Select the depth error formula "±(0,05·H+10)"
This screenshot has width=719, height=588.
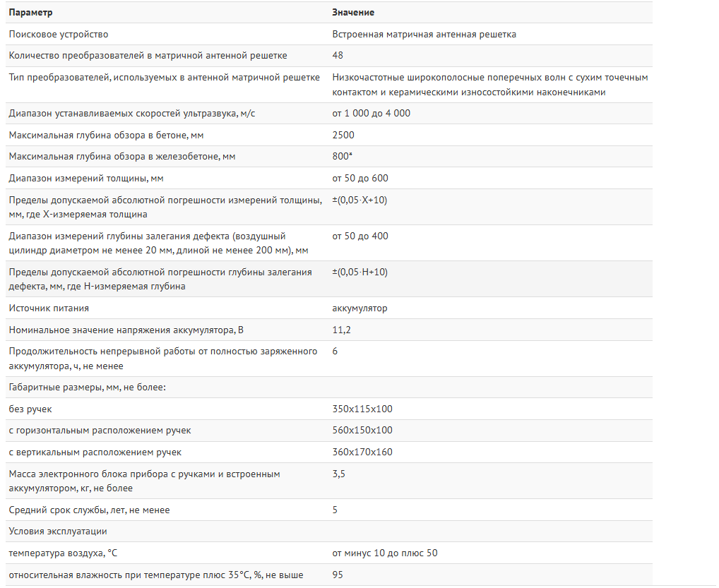point(359,272)
